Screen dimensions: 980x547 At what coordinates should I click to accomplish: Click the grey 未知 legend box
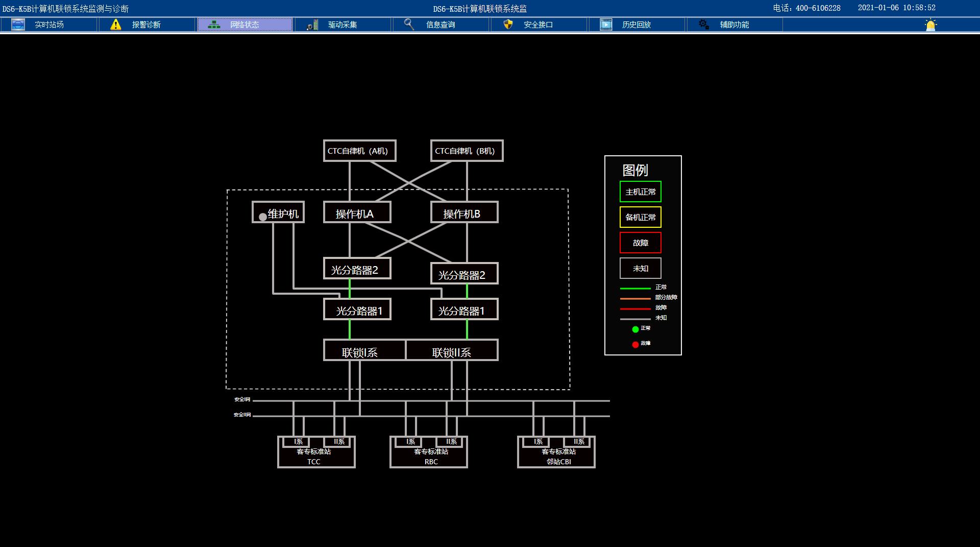click(x=641, y=268)
